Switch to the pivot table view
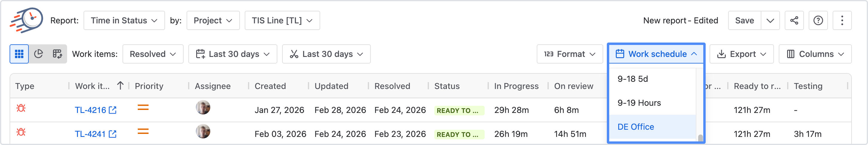This screenshot has height=145, width=868. [57, 54]
